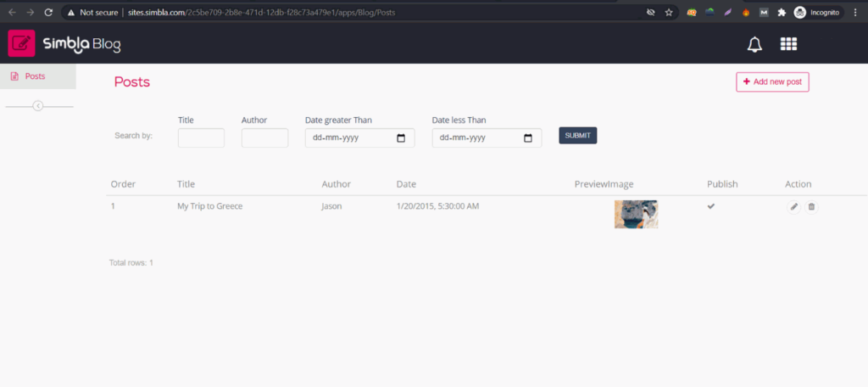This screenshot has height=387, width=868.
Task: Focus the Title search field
Action: pos(201,138)
